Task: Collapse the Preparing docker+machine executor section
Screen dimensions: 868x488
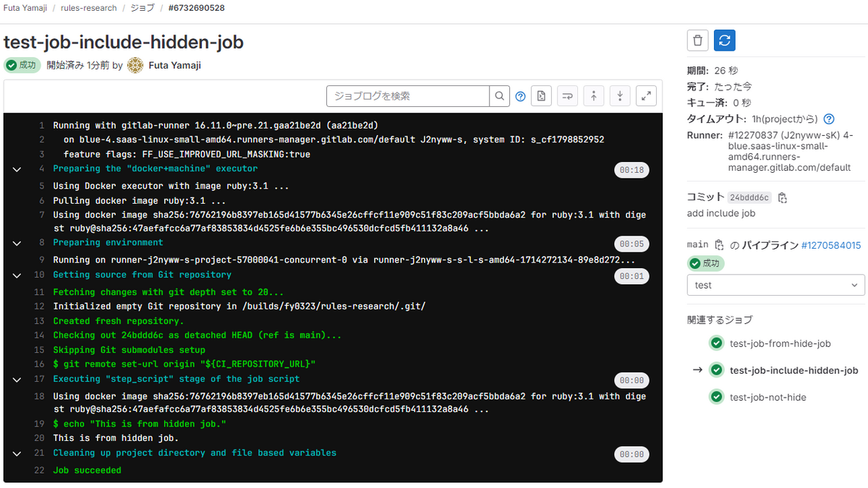Action: (x=16, y=169)
